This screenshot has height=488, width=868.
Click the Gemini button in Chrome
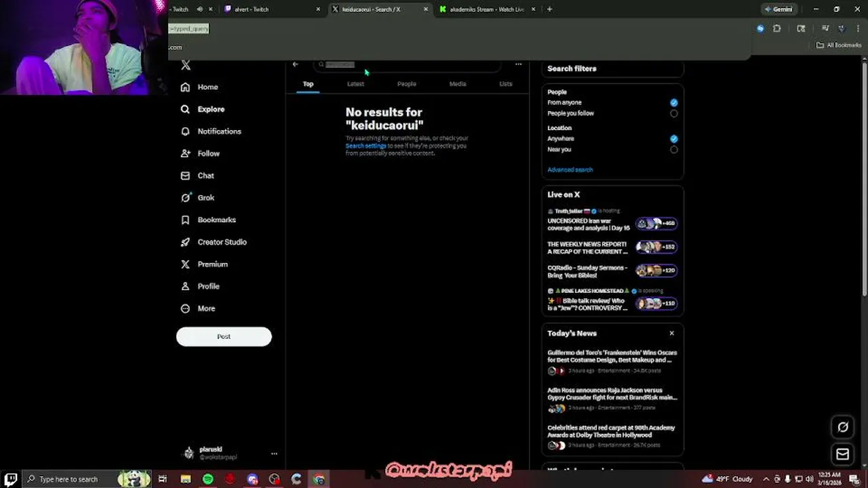(778, 9)
